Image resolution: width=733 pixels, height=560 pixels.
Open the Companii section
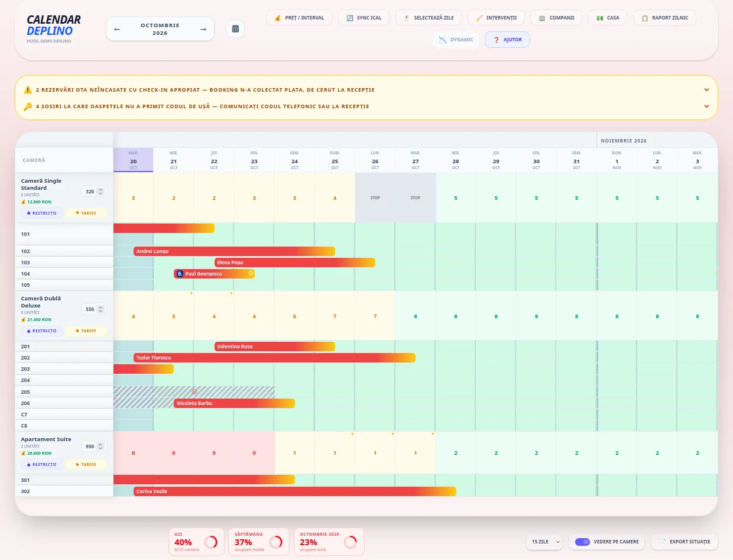point(556,18)
